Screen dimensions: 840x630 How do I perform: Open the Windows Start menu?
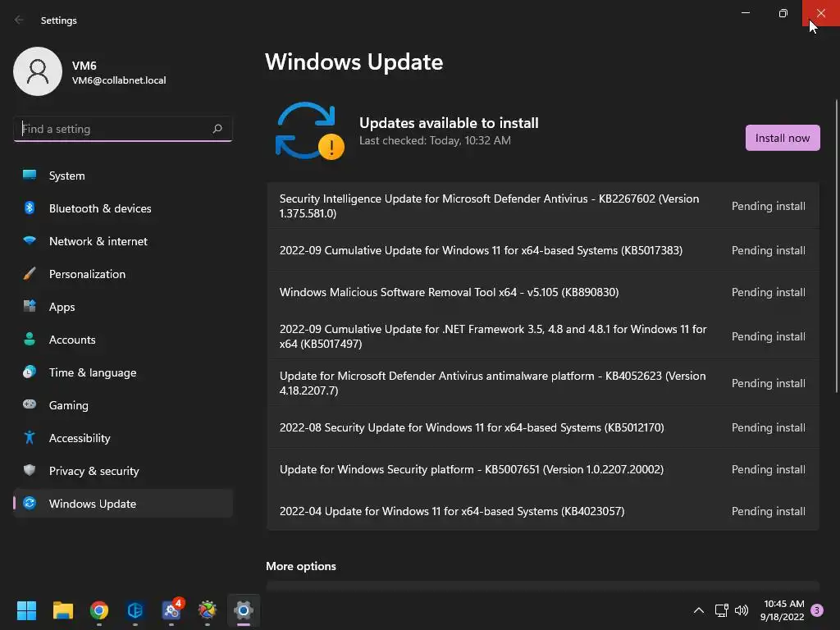tap(26, 610)
